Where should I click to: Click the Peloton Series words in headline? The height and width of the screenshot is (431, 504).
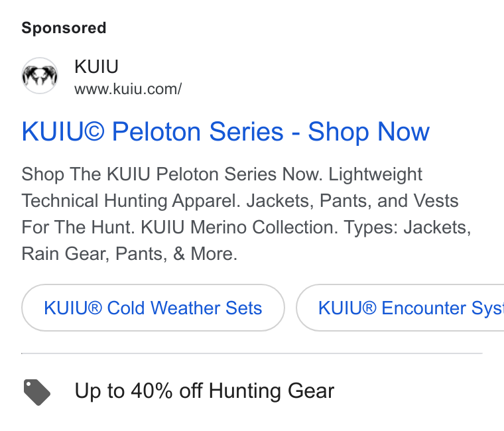(198, 131)
